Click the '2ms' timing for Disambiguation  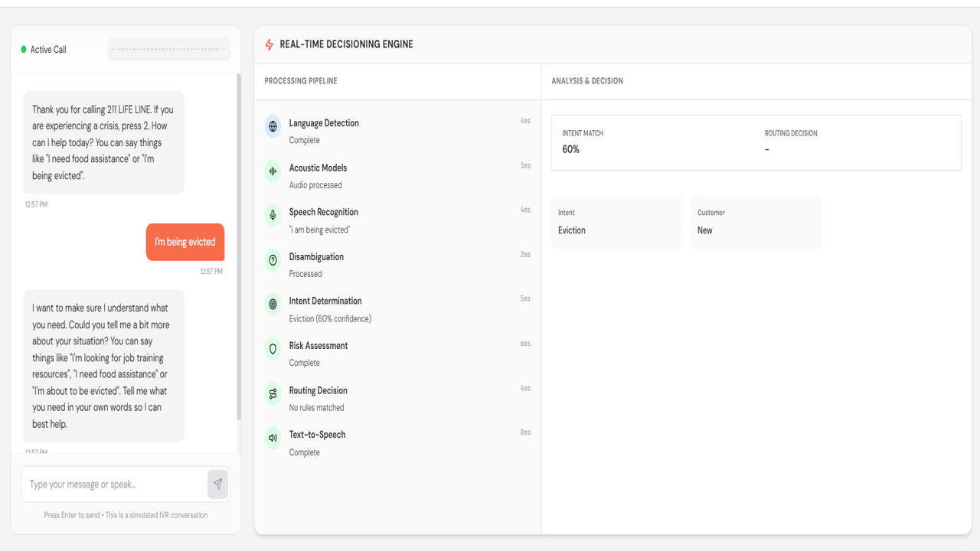tap(525, 255)
